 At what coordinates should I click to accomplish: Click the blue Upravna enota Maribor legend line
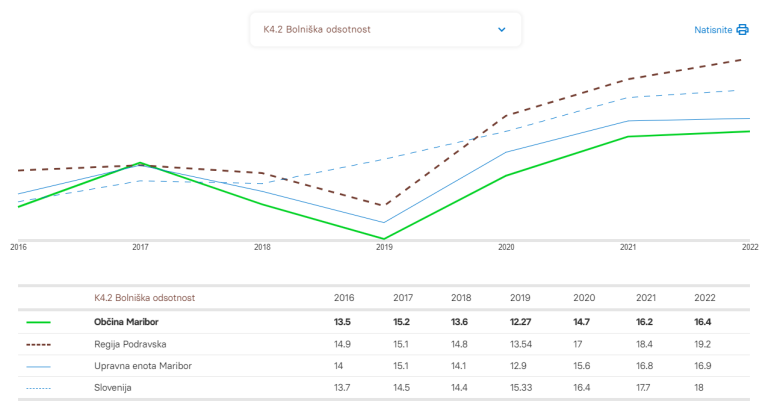click(38, 366)
